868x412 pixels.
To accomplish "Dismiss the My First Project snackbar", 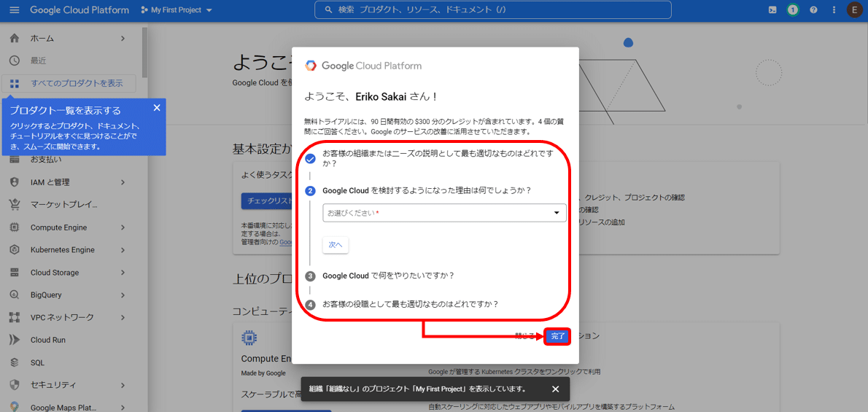I will click(556, 389).
